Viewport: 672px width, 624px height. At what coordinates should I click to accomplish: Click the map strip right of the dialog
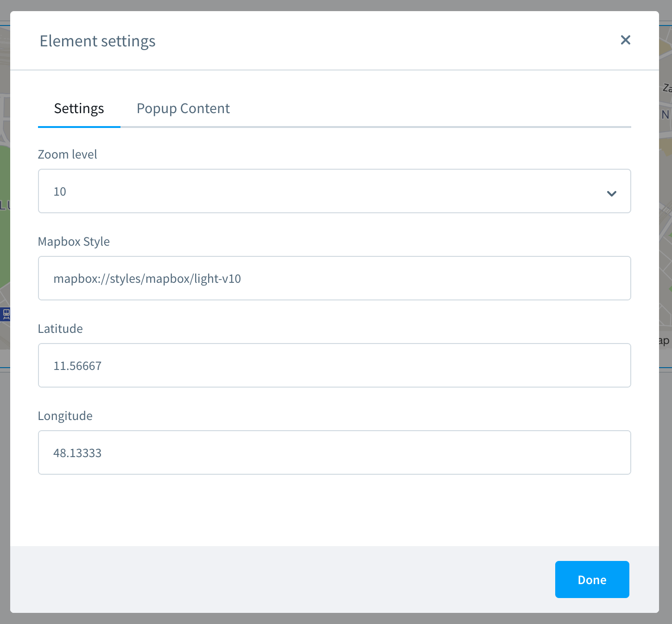[666, 209]
